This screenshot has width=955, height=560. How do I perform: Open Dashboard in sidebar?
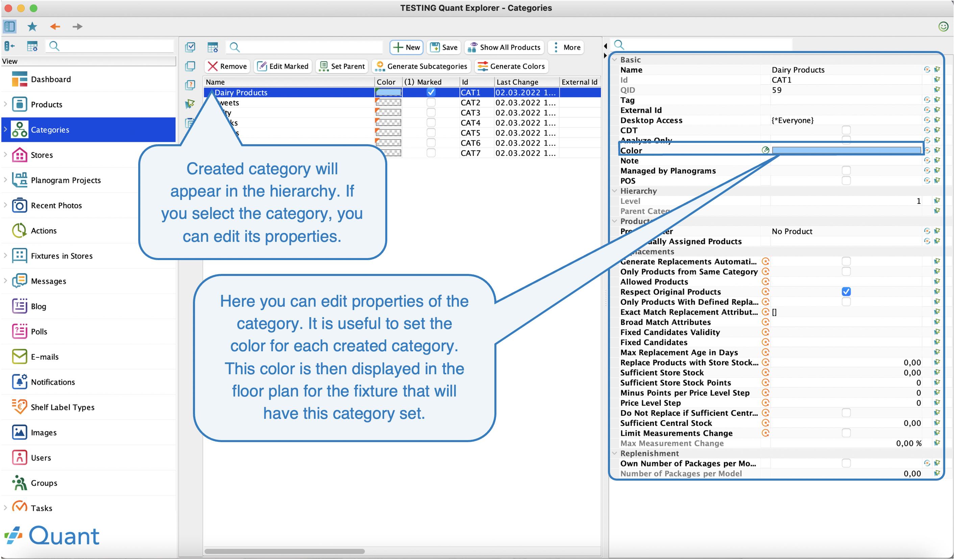coord(51,79)
